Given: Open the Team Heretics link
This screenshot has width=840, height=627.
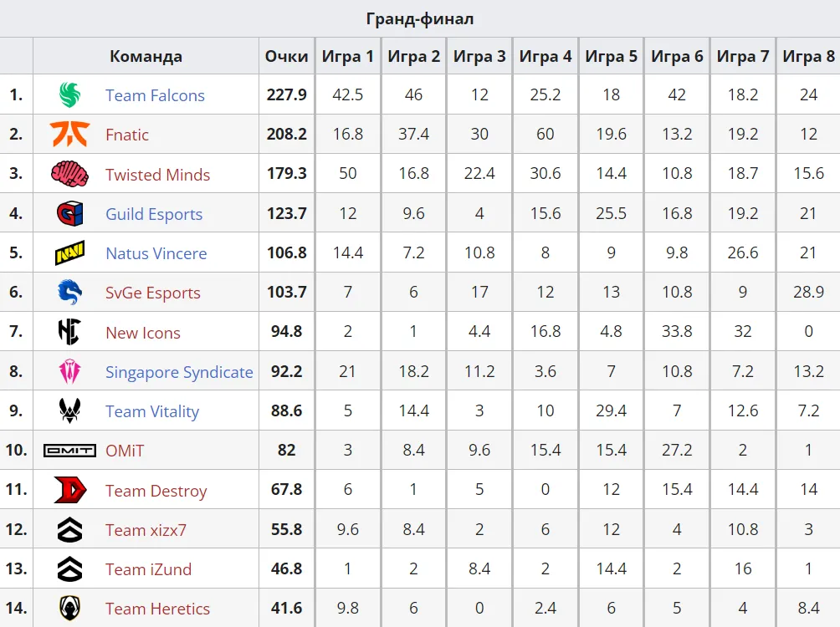Looking at the screenshot, I should coord(157,609).
